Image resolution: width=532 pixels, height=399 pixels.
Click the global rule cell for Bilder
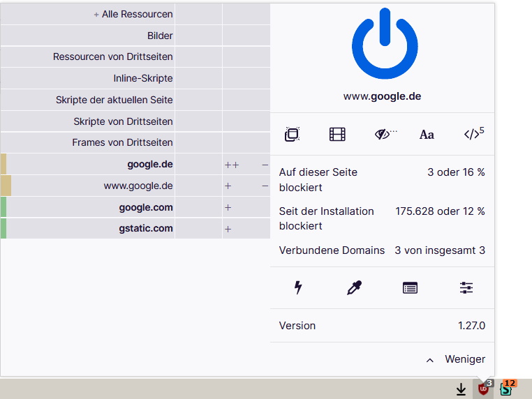(x=198, y=36)
